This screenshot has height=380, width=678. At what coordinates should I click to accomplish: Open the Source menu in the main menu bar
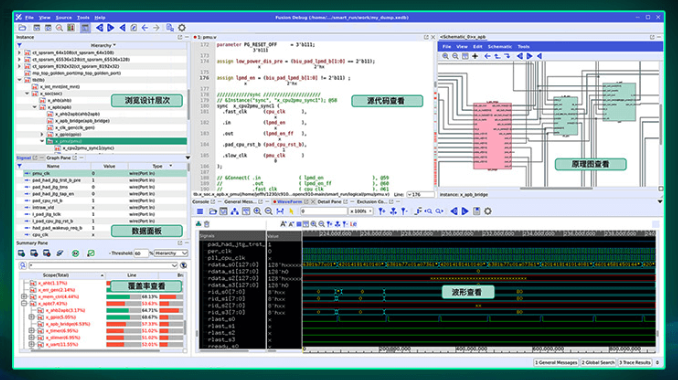tap(64, 18)
